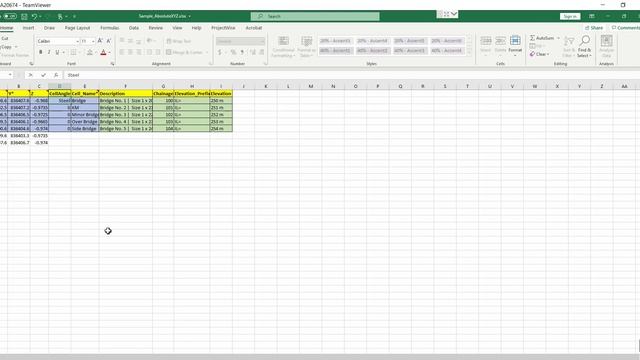Click the Borders icon in the Font group
The image size is (640, 360).
click(x=73, y=52)
